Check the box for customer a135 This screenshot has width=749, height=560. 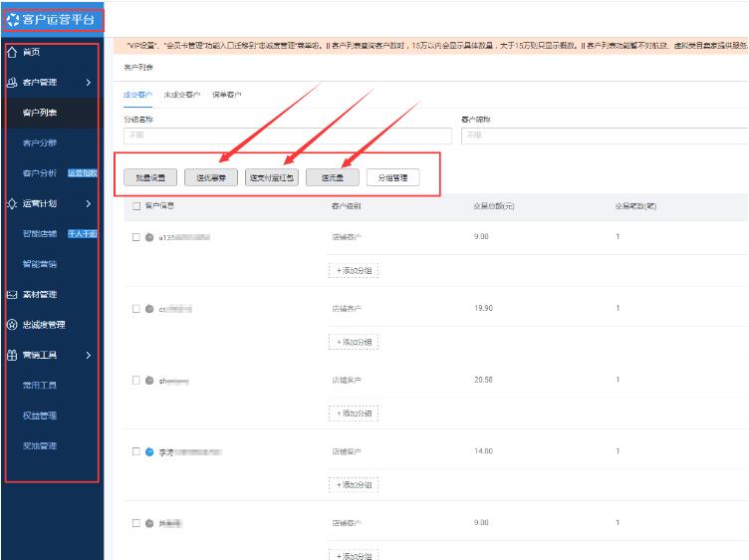[136, 238]
